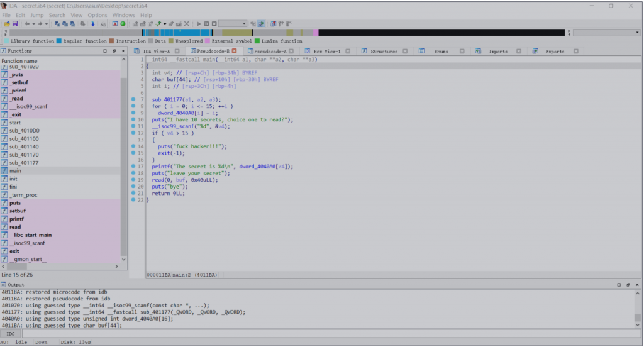The height and width of the screenshot is (347, 644).
Task: Switch to the Imports tab
Action: (x=498, y=52)
